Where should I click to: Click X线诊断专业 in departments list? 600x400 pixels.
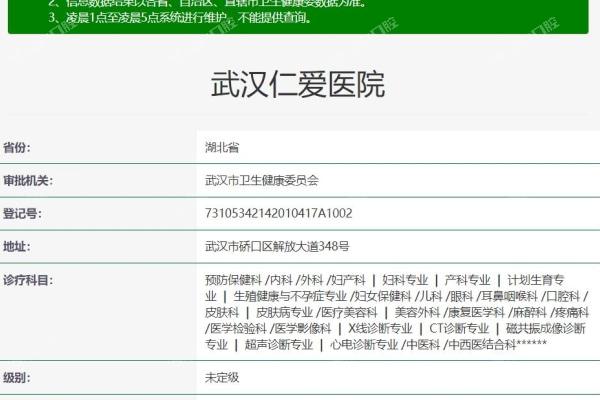point(380,328)
